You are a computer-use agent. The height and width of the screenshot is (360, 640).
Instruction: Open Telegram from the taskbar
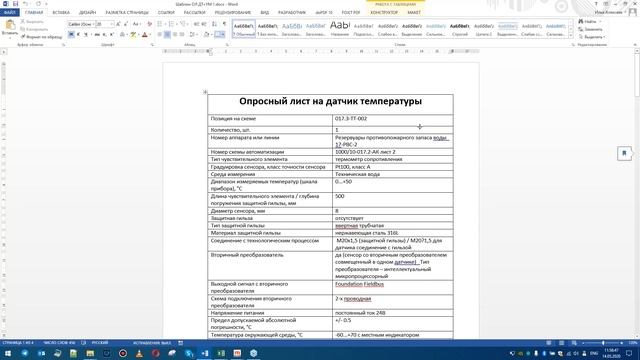[25, 353]
